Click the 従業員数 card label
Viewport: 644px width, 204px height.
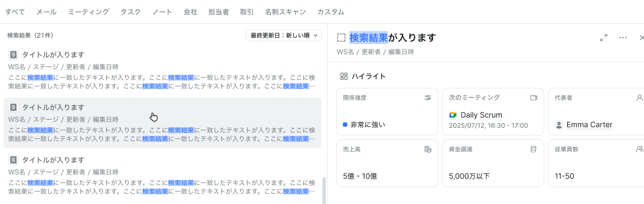pos(567,149)
